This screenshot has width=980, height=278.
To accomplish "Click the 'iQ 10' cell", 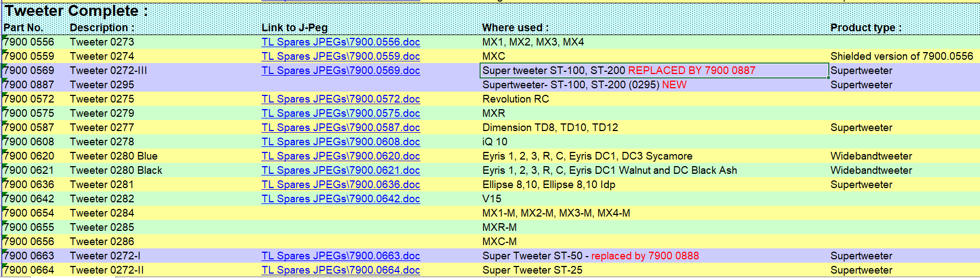I will 495,142.
